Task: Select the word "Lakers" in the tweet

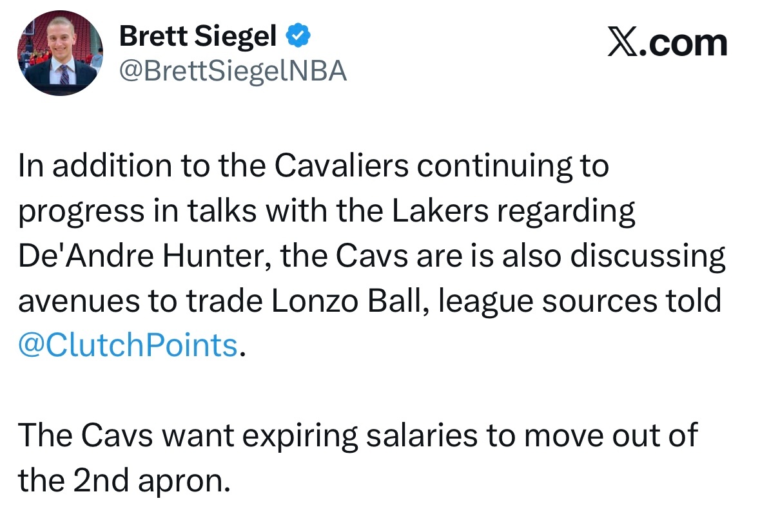Action: pos(440,212)
